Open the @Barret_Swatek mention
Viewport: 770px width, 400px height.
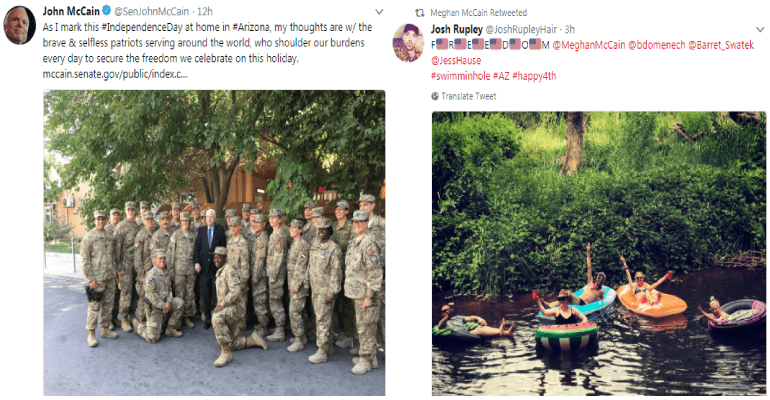point(721,45)
